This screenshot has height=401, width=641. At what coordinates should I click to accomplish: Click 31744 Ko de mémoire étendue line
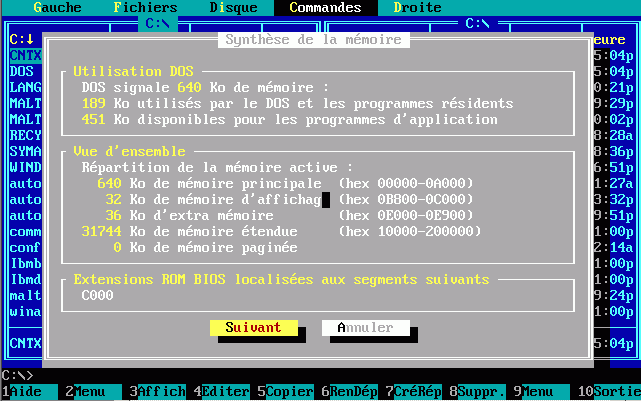(x=281, y=231)
